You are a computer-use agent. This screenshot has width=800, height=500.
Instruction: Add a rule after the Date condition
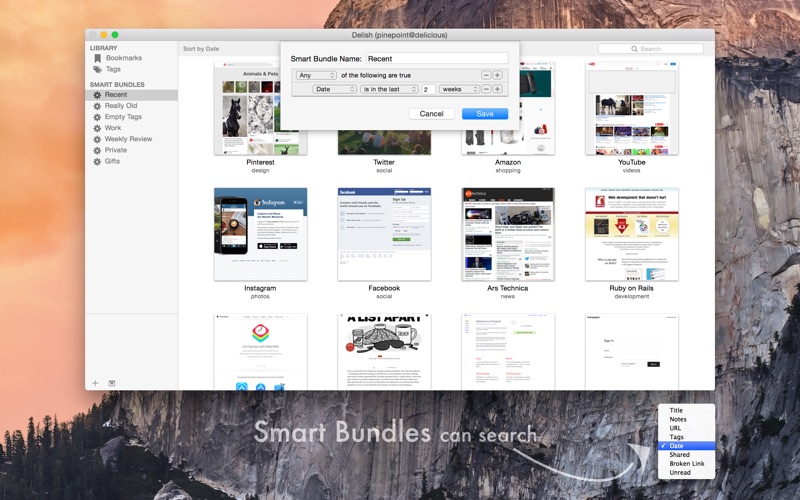click(x=497, y=89)
